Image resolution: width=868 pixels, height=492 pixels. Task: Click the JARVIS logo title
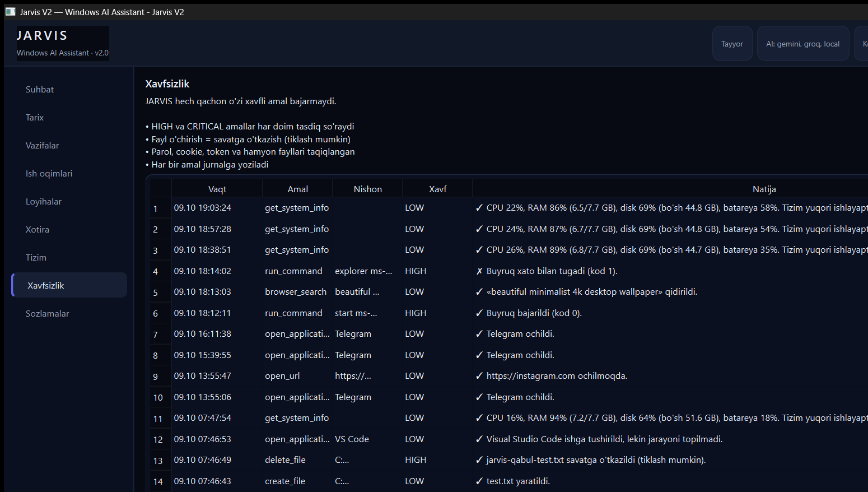click(42, 35)
